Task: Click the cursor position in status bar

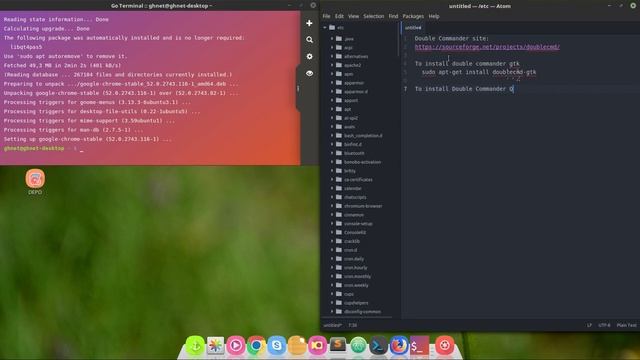Action: [x=353, y=325]
